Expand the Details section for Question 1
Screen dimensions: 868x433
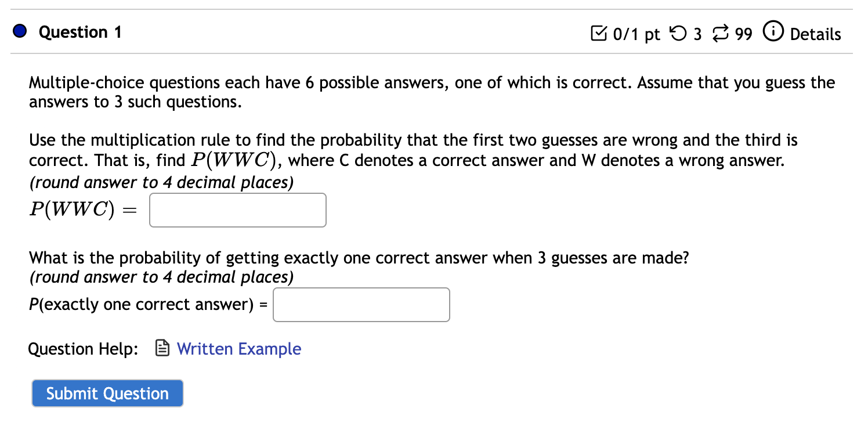[x=816, y=34]
